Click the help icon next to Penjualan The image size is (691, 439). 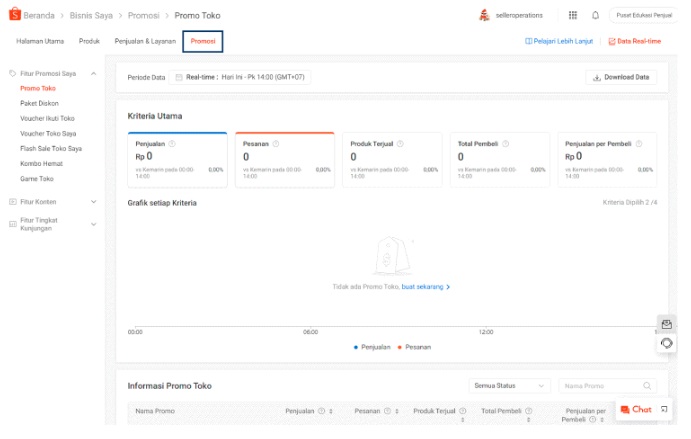pos(172,144)
